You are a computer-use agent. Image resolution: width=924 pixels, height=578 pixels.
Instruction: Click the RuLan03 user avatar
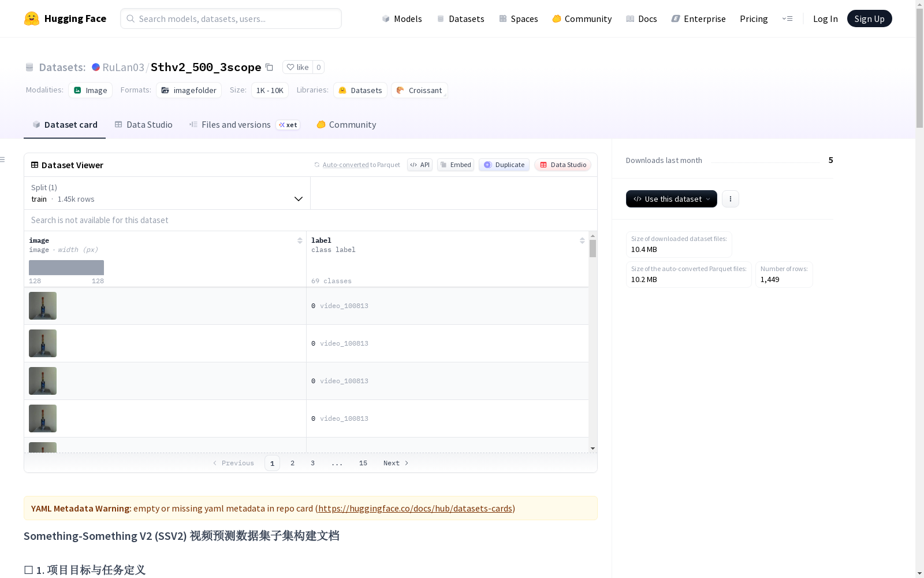click(x=96, y=67)
